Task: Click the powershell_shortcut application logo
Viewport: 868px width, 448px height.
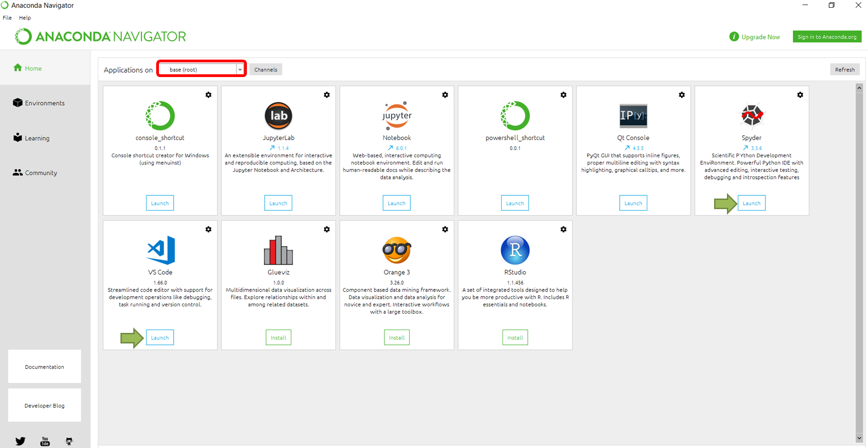Action: (x=515, y=116)
